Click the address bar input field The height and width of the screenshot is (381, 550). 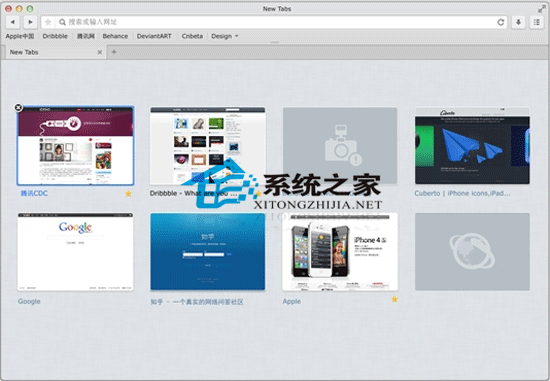[274, 22]
